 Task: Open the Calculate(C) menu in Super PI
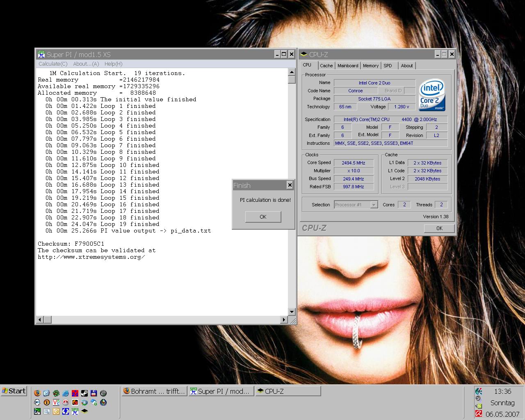(53, 64)
